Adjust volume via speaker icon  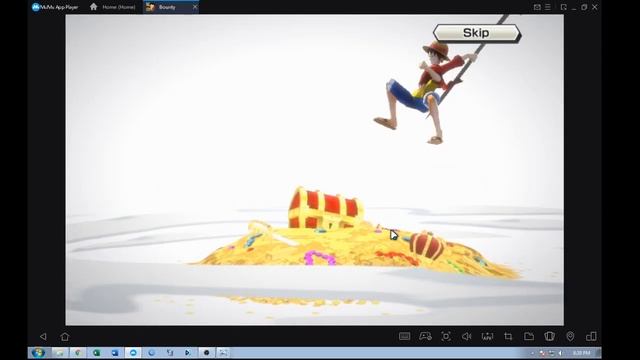(467, 336)
